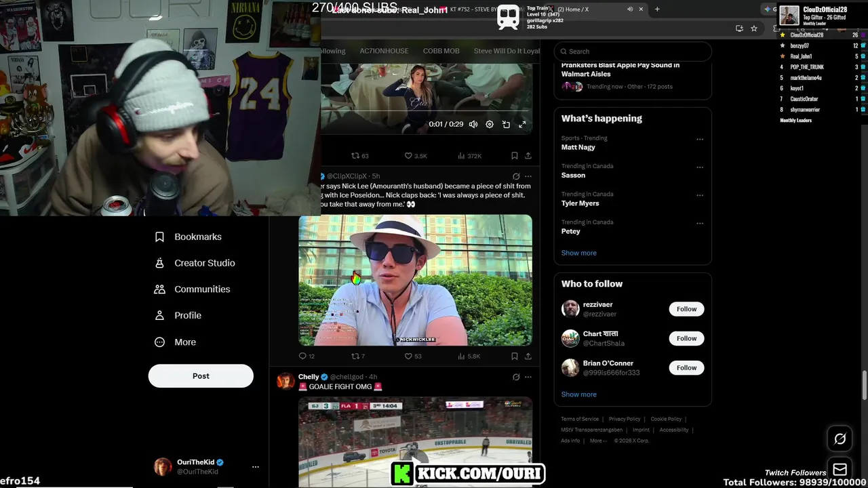Click the X Search input field
The width and height of the screenshot is (868, 488).
coord(633,52)
